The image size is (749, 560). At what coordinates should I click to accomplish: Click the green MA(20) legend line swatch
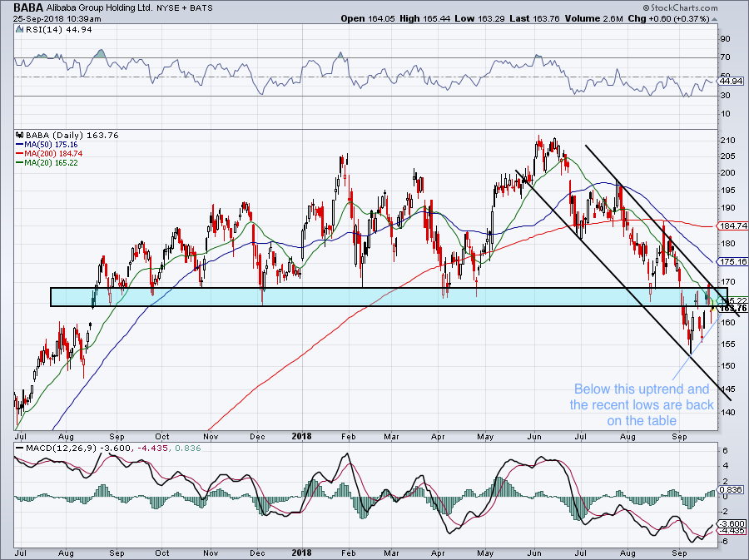click(19, 163)
